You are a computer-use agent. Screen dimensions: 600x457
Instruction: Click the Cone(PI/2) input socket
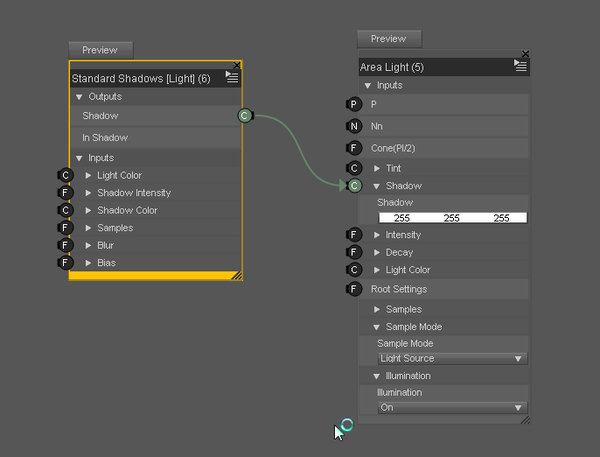click(353, 148)
